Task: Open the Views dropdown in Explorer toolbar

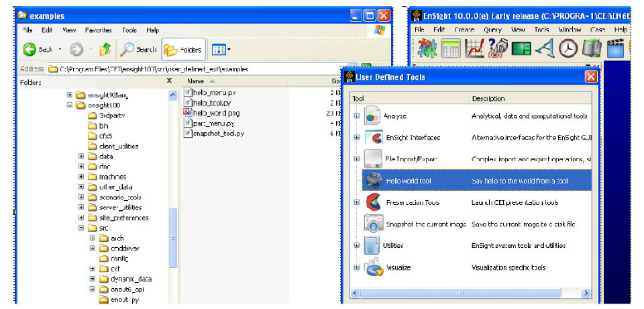Action: [x=221, y=50]
